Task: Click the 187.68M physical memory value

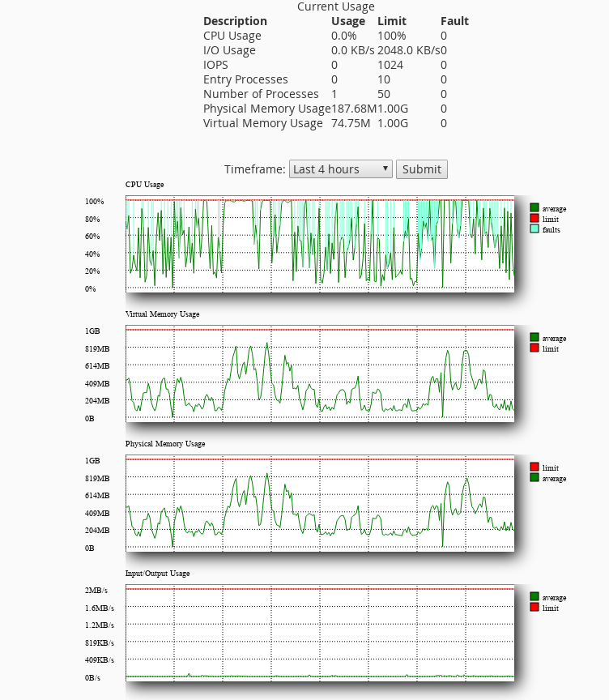Action: coord(354,109)
